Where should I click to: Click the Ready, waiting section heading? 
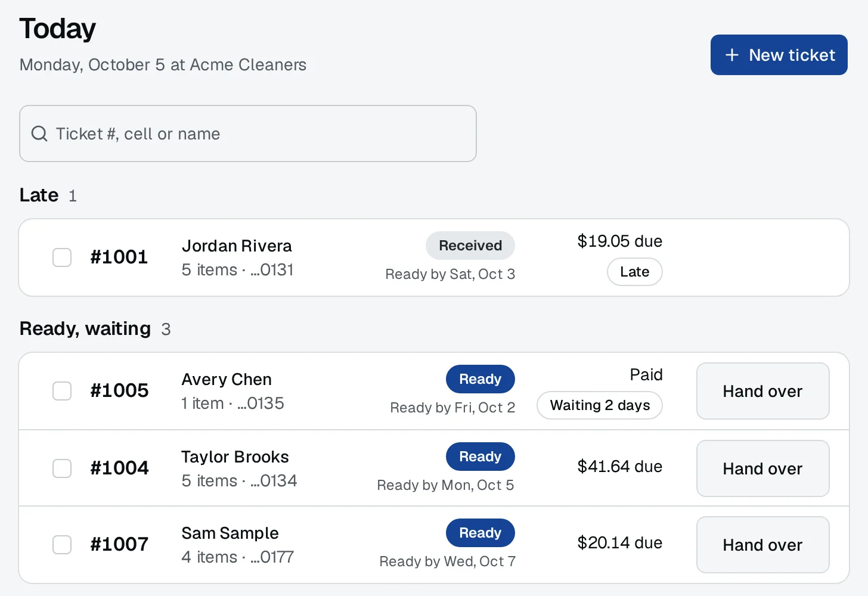[85, 328]
